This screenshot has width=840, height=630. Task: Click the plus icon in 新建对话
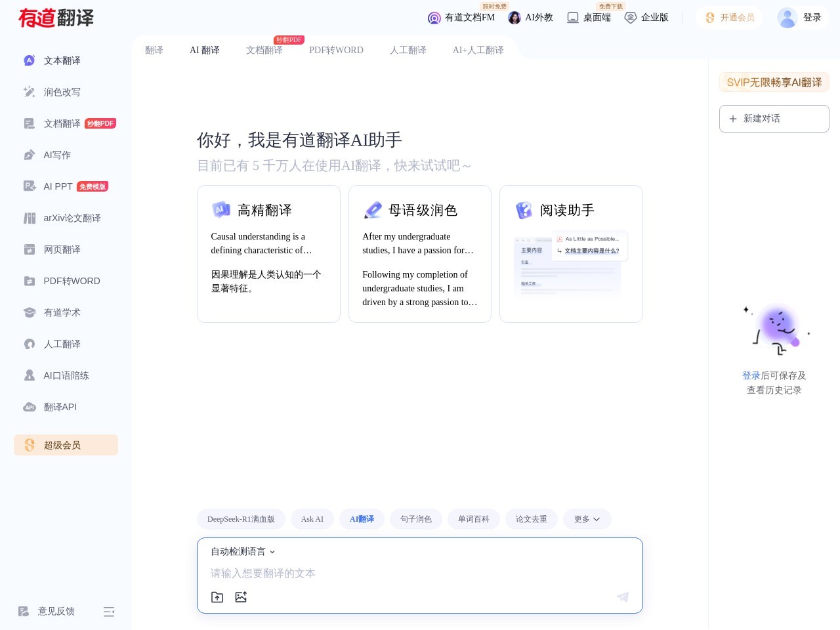pos(733,119)
